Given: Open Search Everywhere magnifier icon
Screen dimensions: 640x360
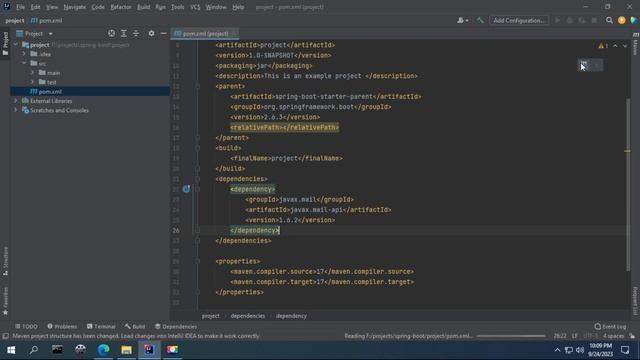Looking at the screenshot, I should click(609, 20).
